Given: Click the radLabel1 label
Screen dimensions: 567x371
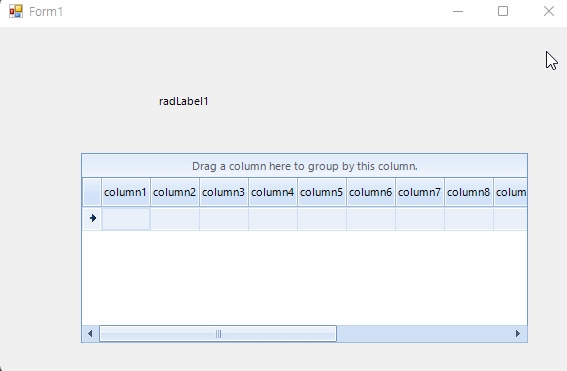Looking at the screenshot, I should click(184, 101).
